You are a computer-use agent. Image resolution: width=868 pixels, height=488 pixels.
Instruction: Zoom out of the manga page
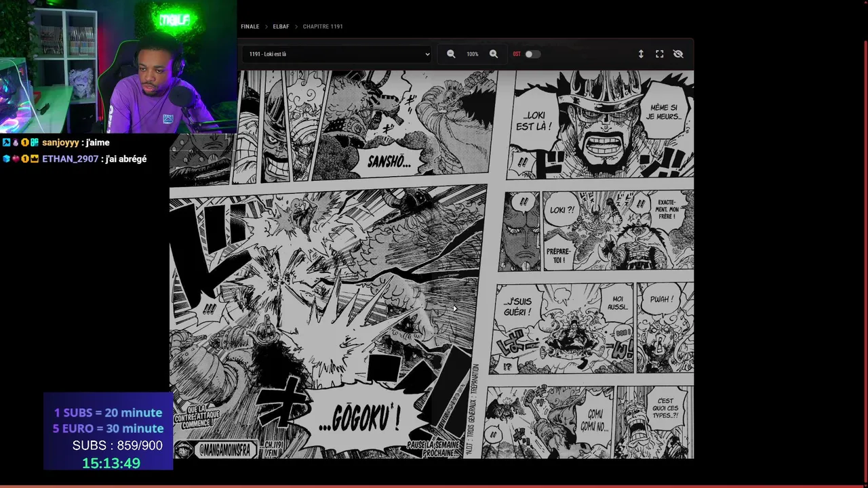coord(451,54)
